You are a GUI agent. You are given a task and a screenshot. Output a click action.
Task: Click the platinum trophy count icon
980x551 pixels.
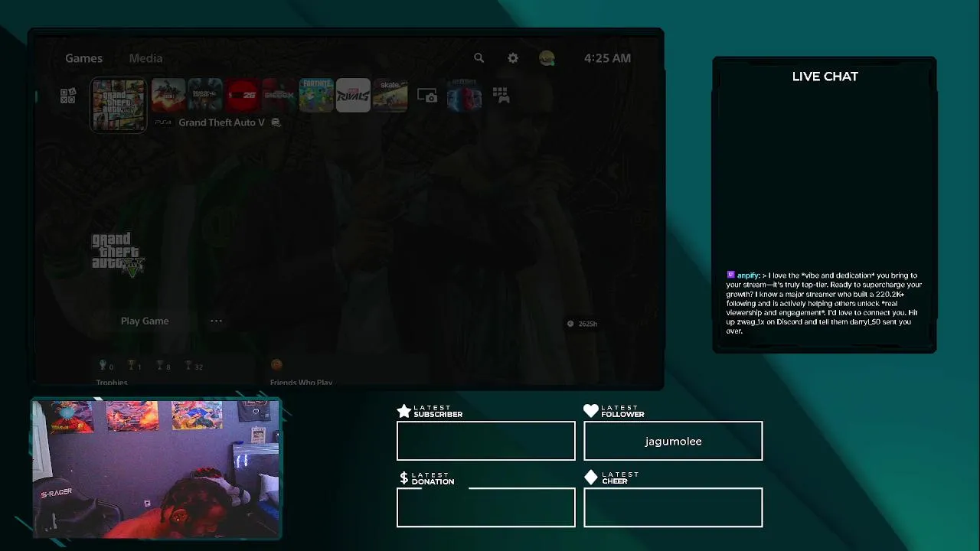(x=103, y=367)
